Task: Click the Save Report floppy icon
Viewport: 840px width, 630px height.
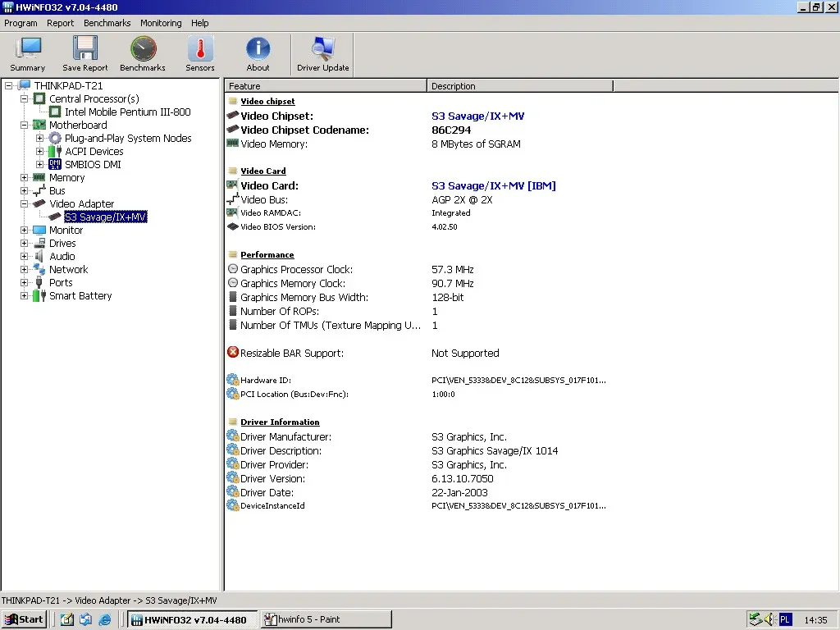Action: [x=85, y=48]
